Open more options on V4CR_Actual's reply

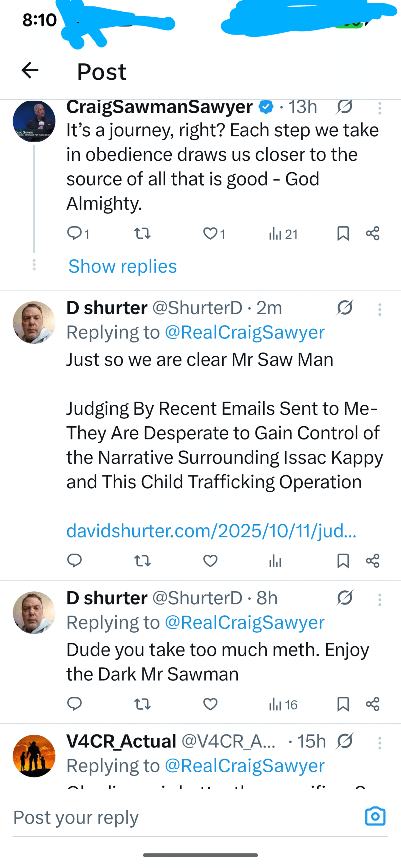pyautogui.click(x=380, y=743)
